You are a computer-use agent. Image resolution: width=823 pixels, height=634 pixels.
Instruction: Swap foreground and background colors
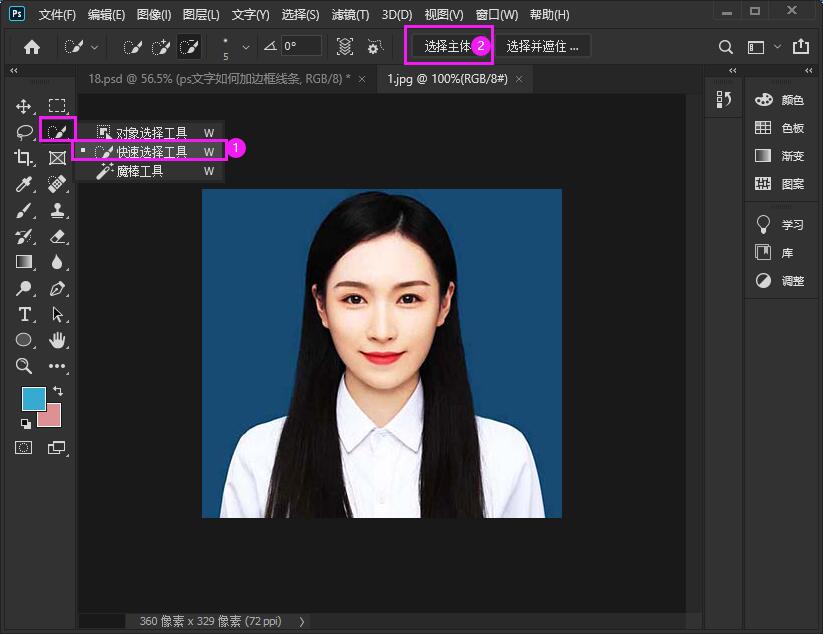click(58, 391)
